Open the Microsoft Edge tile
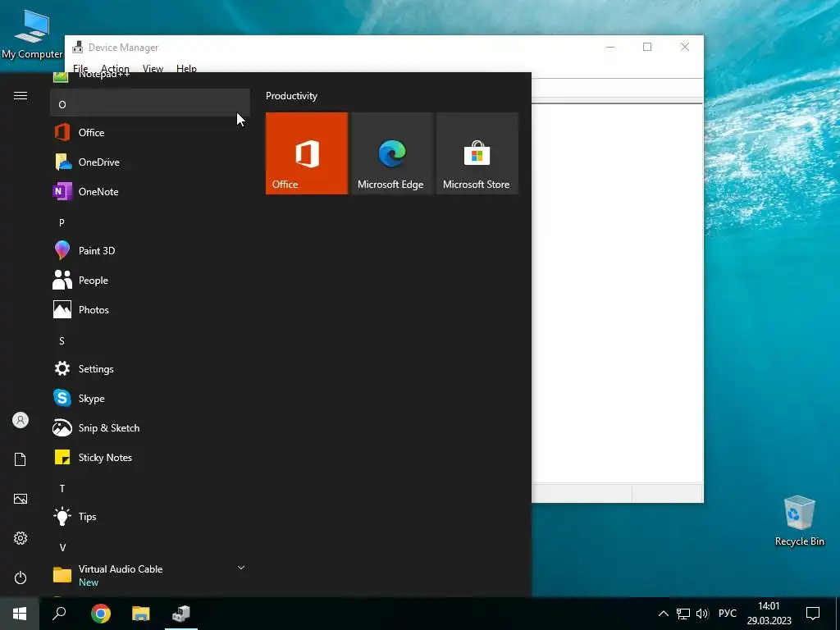This screenshot has height=630, width=840. (391, 153)
